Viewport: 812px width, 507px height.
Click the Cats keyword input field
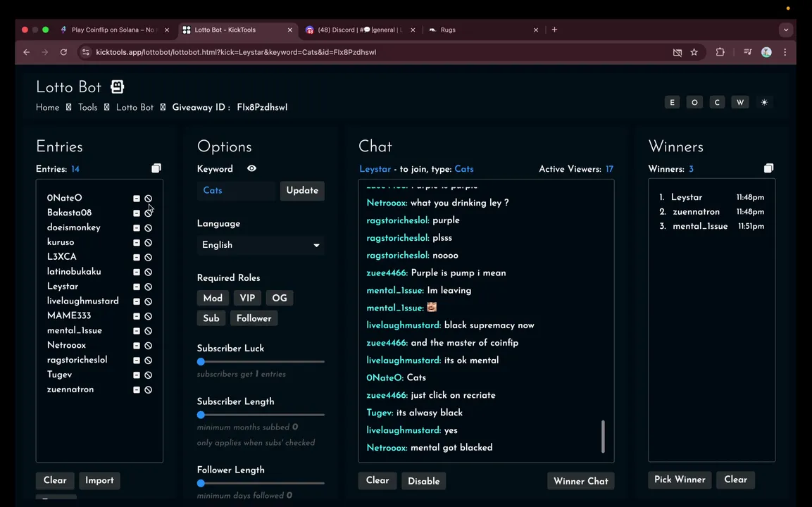pyautogui.click(x=237, y=191)
